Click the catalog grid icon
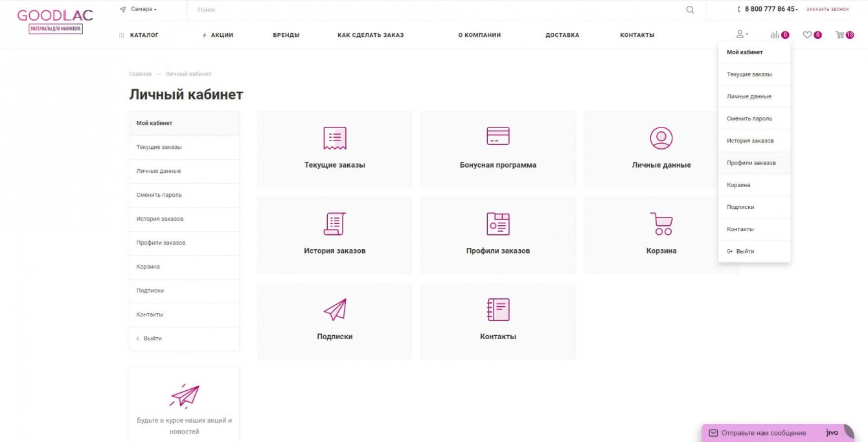The image size is (868, 442). (122, 35)
